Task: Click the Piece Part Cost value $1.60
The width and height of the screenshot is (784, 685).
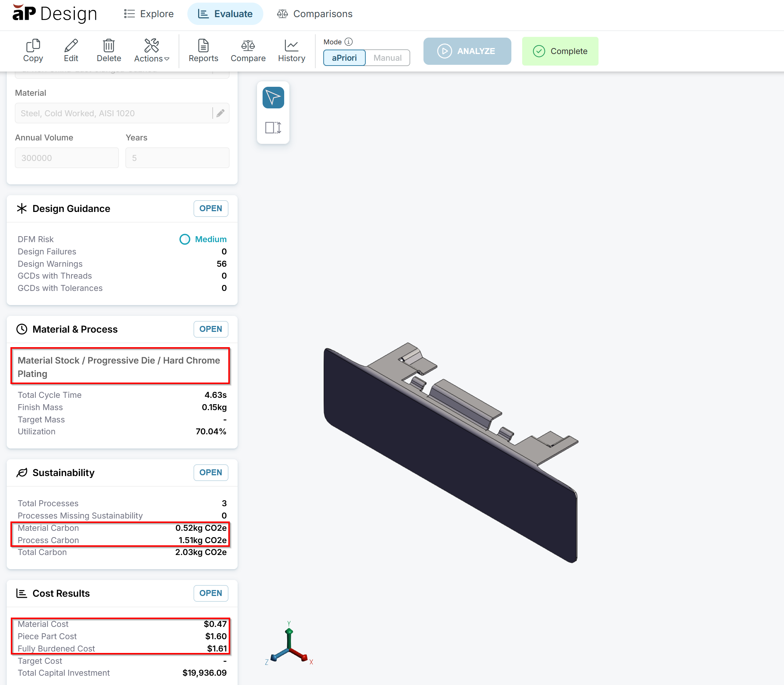Action: tap(216, 637)
